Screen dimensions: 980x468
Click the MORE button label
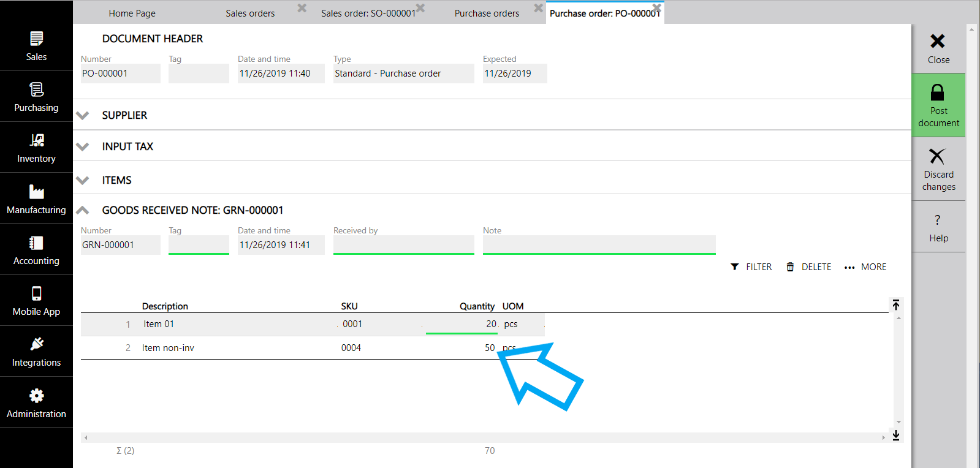point(873,267)
